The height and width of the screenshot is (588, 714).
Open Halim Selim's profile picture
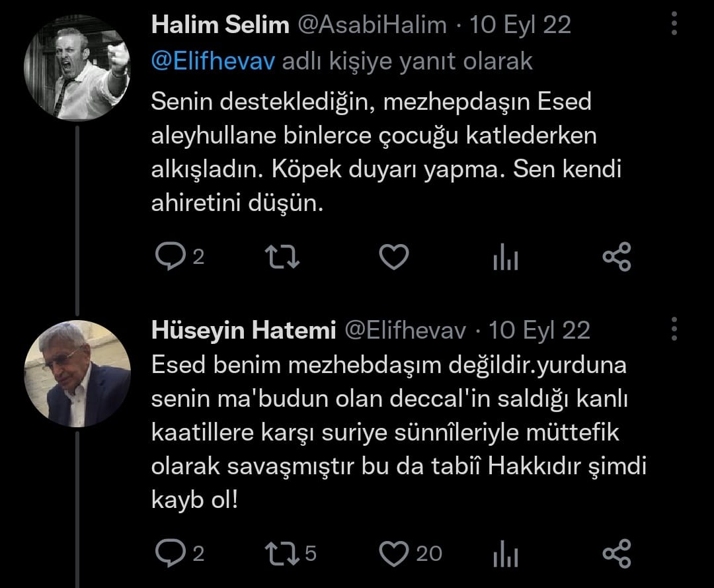(77, 67)
